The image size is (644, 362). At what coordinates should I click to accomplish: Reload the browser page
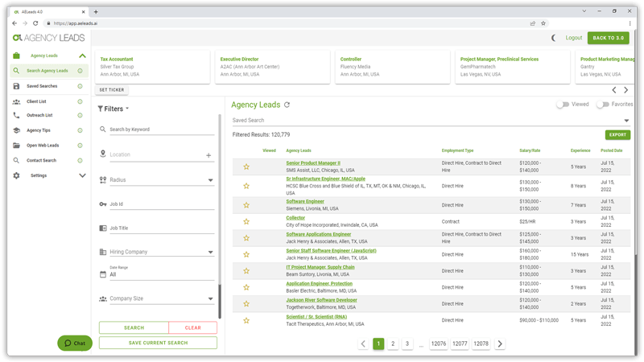[x=35, y=23]
